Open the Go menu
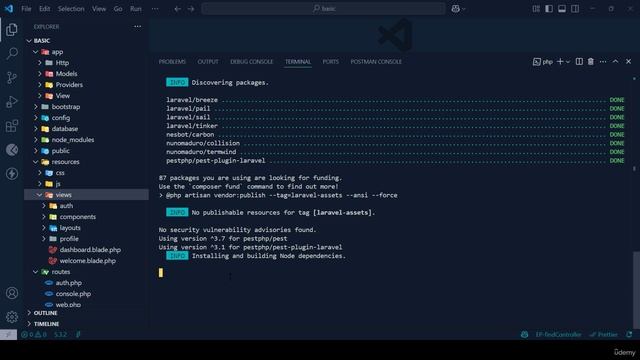The width and height of the screenshot is (640, 360). [x=118, y=9]
